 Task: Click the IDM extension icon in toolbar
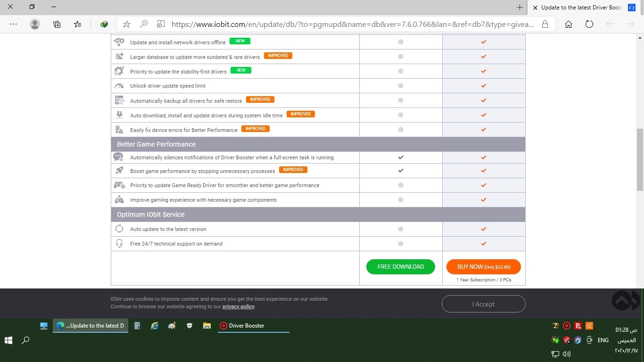(105, 24)
